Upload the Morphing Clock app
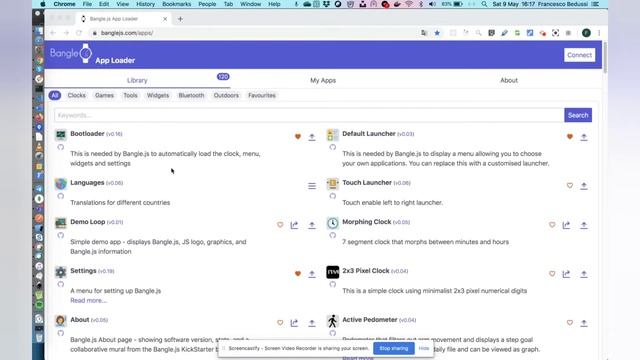Image resolution: width=640 pixels, height=360 pixels. pos(584,225)
